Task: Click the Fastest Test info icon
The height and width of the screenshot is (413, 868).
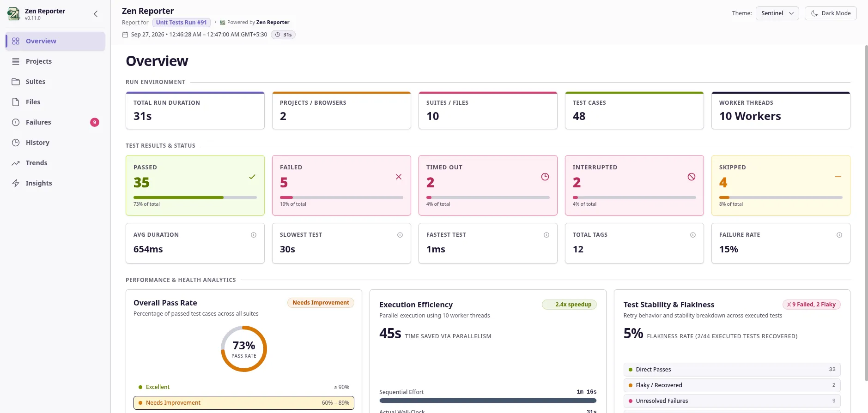Action: pos(546,235)
